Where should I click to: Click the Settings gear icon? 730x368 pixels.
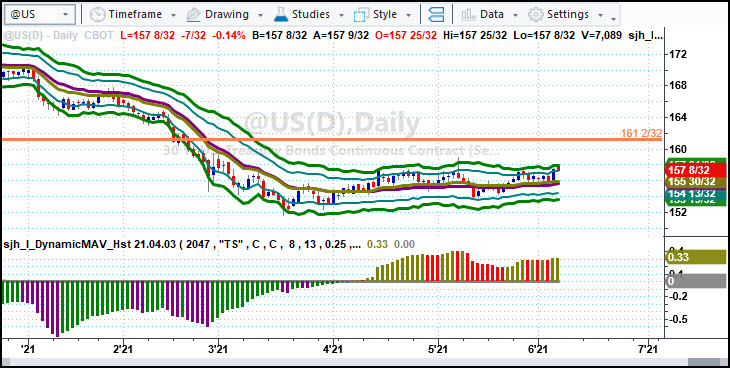click(x=536, y=14)
